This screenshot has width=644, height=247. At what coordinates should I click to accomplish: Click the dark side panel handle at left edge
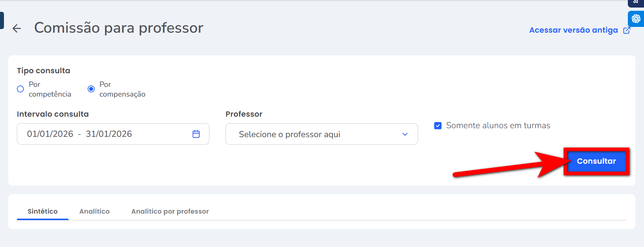(2, 20)
